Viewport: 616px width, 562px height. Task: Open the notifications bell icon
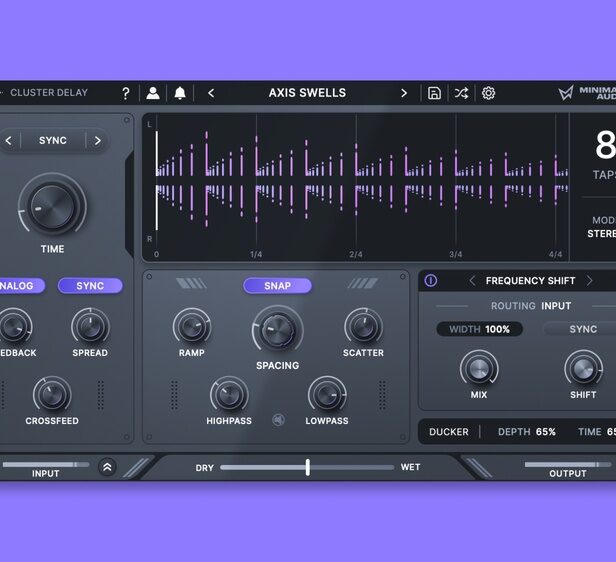point(180,93)
